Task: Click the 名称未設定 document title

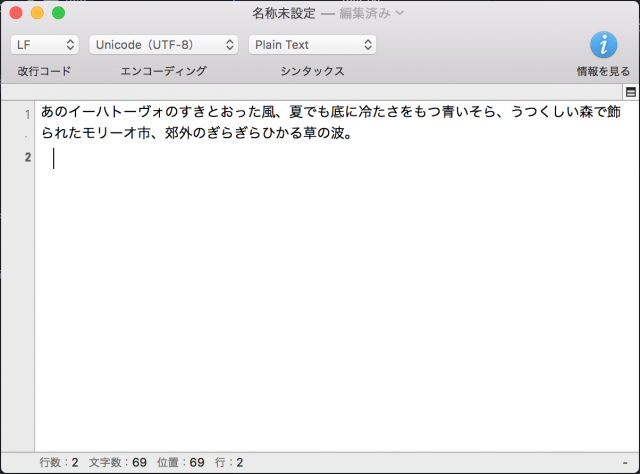Action: tap(284, 14)
